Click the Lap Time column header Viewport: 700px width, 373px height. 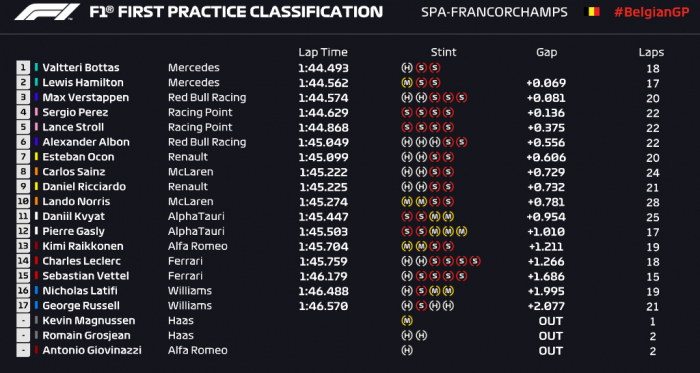point(323,52)
